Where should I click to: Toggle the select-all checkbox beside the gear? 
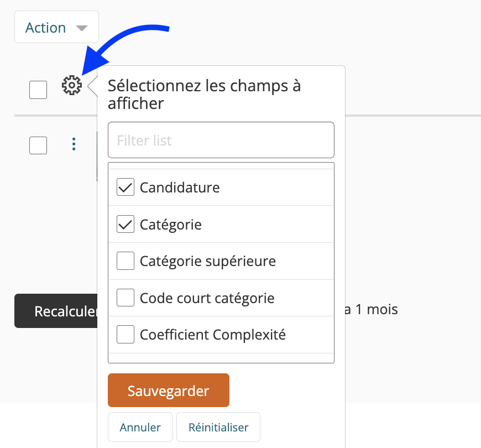38,90
